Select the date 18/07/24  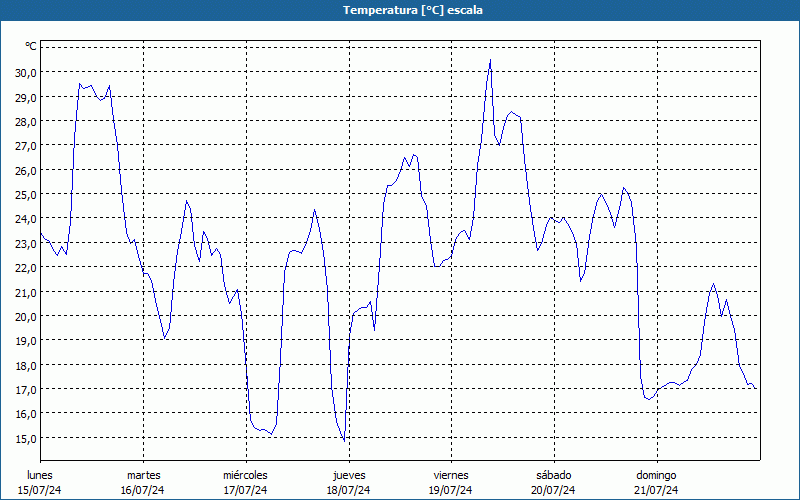tap(348, 490)
